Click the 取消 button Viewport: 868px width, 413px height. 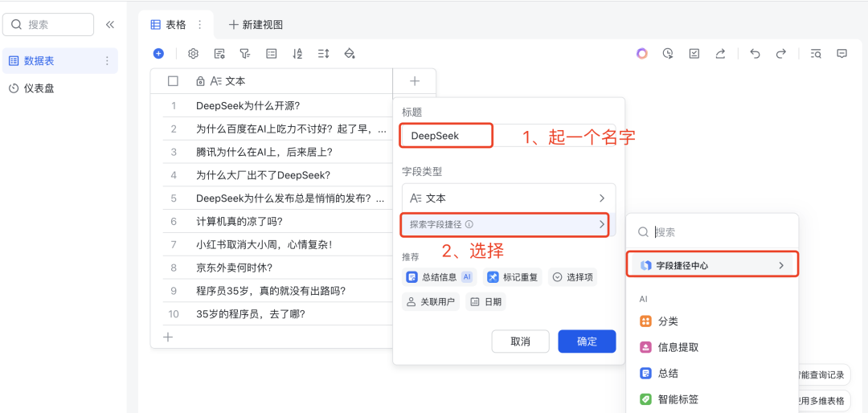click(520, 341)
